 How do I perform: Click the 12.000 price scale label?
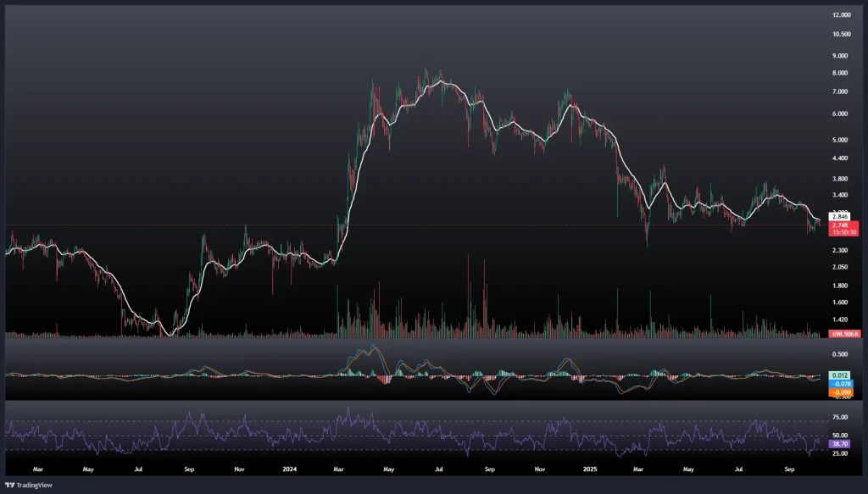(x=842, y=15)
